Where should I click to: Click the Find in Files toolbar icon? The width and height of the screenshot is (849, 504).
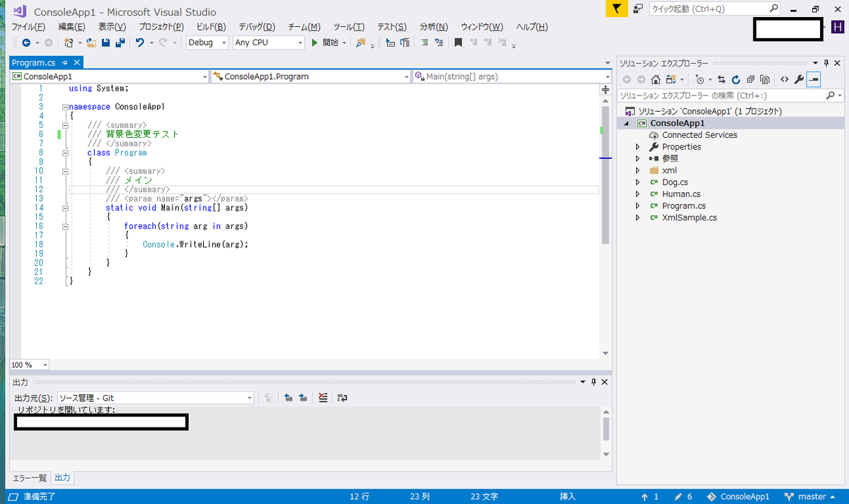pyautogui.click(x=361, y=42)
